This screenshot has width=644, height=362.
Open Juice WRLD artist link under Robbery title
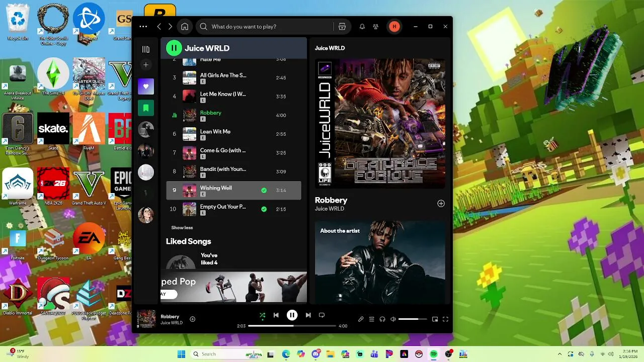[330, 209]
